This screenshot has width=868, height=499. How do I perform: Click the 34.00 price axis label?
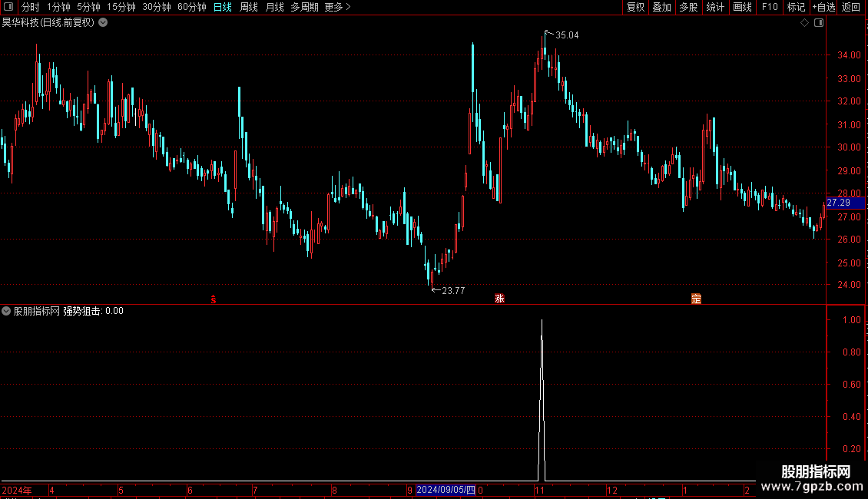[x=849, y=55]
